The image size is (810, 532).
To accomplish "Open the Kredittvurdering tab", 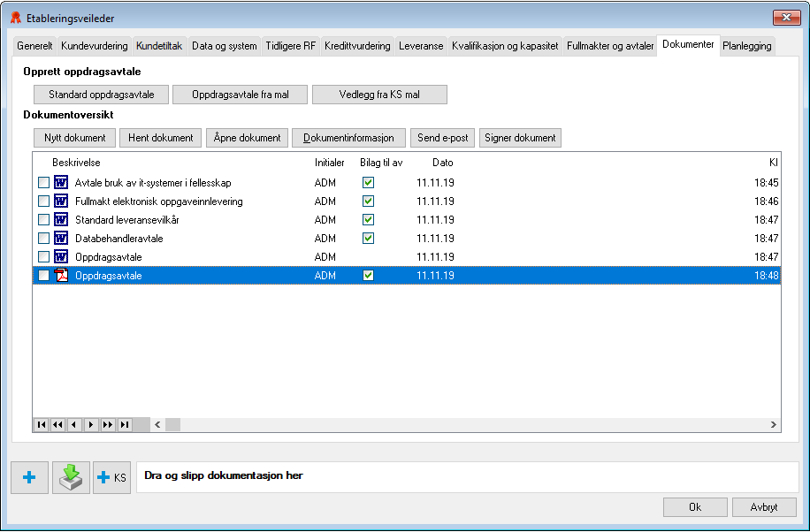I will tap(357, 46).
